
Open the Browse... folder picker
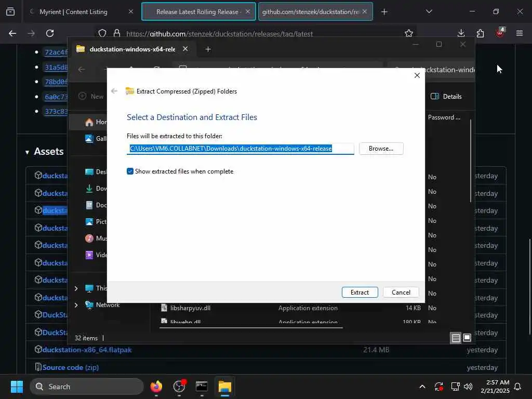381,149
